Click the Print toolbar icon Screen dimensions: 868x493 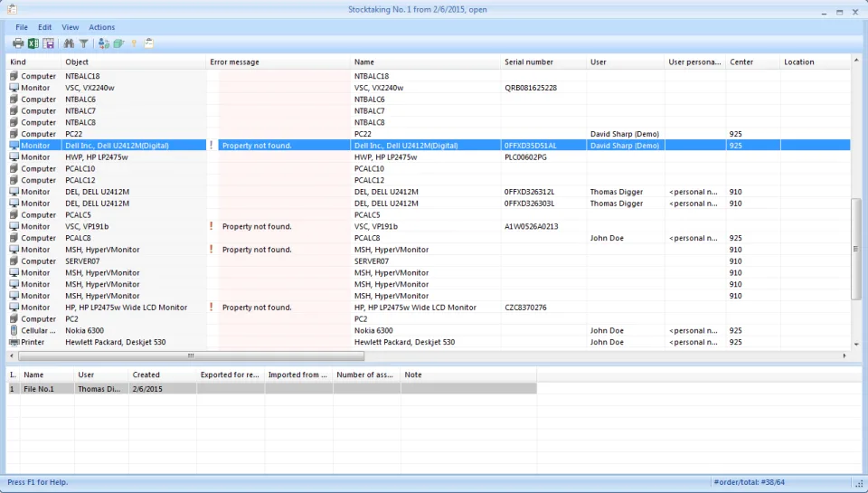pyautogui.click(x=18, y=43)
